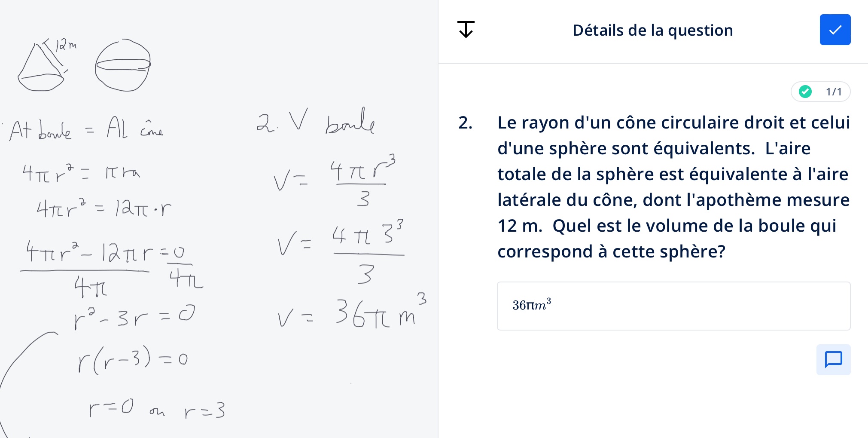Open the comment speech bubble icon
Viewport: 868px width, 438px height.
pos(833,359)
